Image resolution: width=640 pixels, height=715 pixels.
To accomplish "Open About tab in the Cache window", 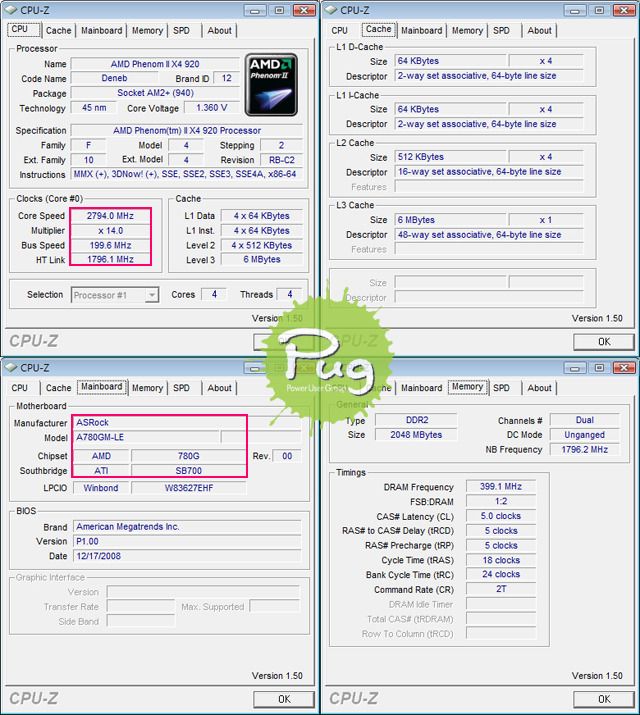I will [x=539, y=31].
